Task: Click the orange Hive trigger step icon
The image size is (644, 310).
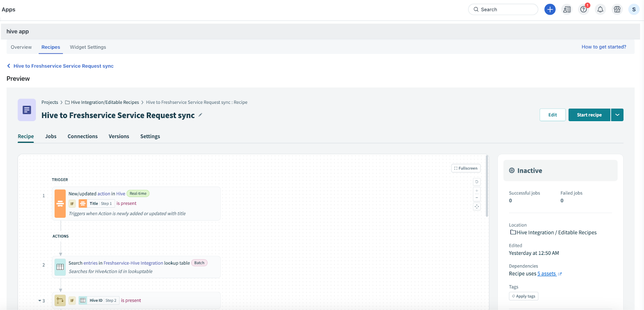Action: pos(60,204)
